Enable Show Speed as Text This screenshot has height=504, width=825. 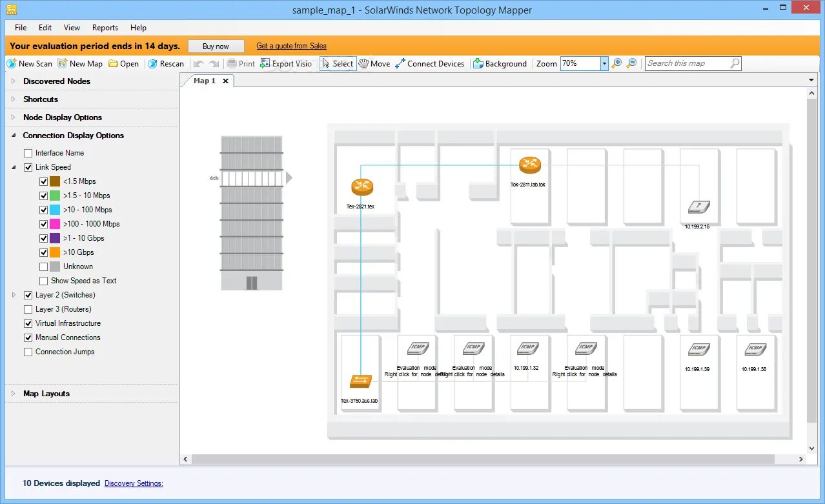click(x=43, y=281)
